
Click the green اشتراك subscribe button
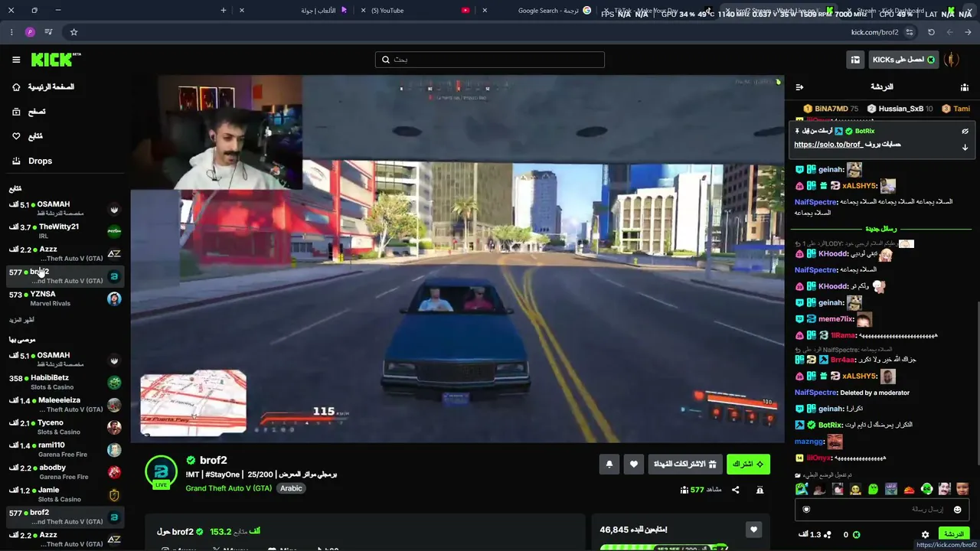click(748, 464)
